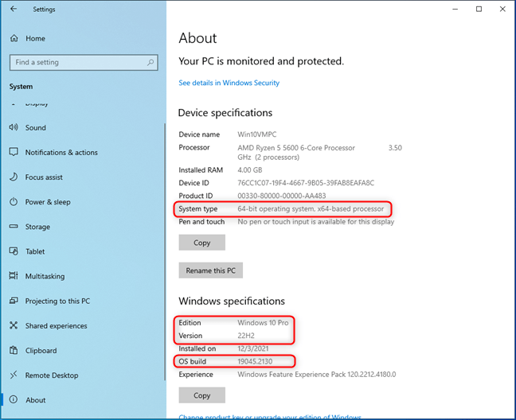The image size is (516, 420).
Task: Select Focus assist in sidebar
Action: (44, 177)
